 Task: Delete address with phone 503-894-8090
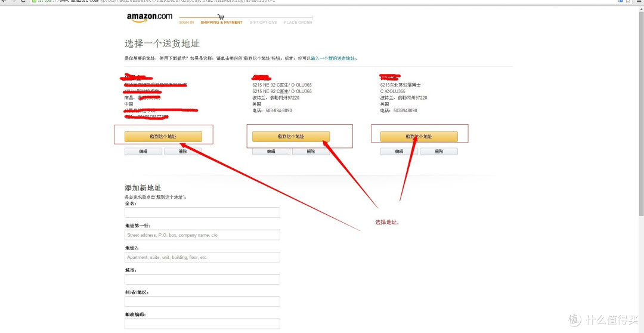point(311,152)
